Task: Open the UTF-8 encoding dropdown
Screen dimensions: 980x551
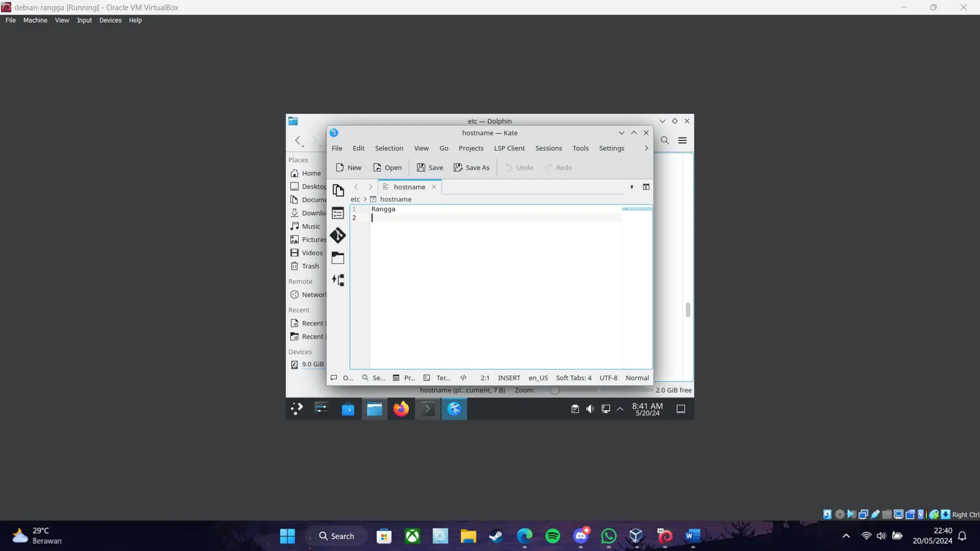Action: point(608,378)
